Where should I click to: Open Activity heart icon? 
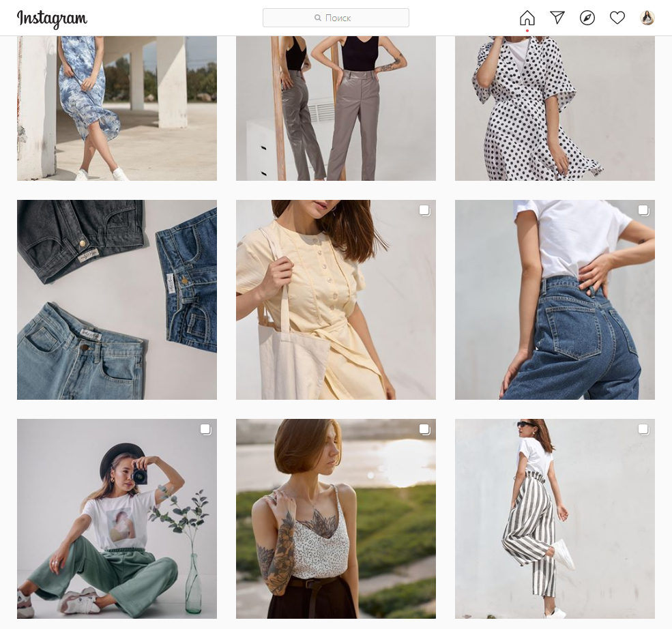click(617, 18)
